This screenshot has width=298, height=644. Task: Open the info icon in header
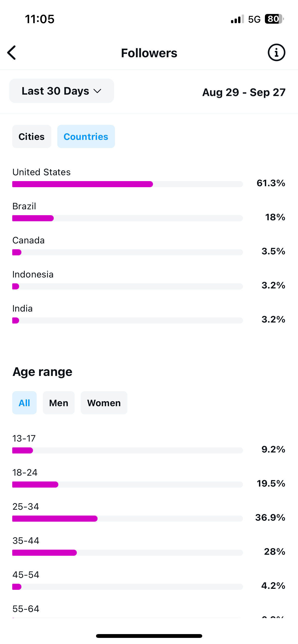coord(276,53)
